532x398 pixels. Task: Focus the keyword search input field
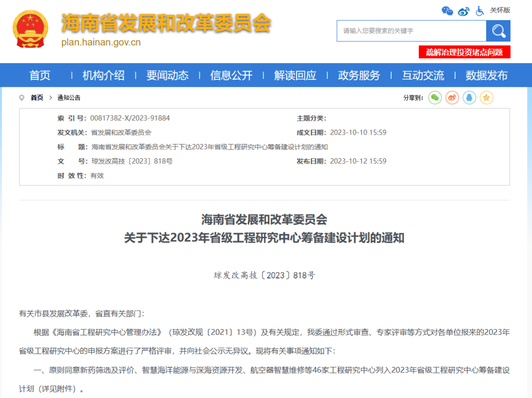click(411, 31)
